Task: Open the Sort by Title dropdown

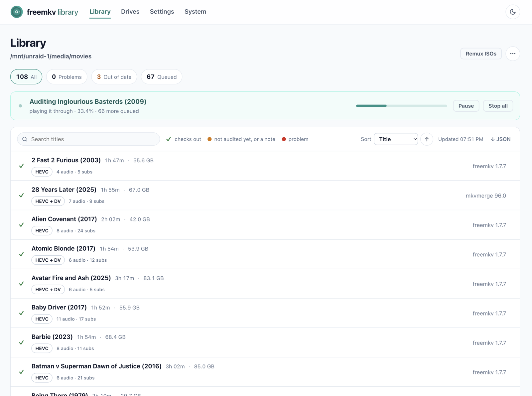Action: (396, 139)
